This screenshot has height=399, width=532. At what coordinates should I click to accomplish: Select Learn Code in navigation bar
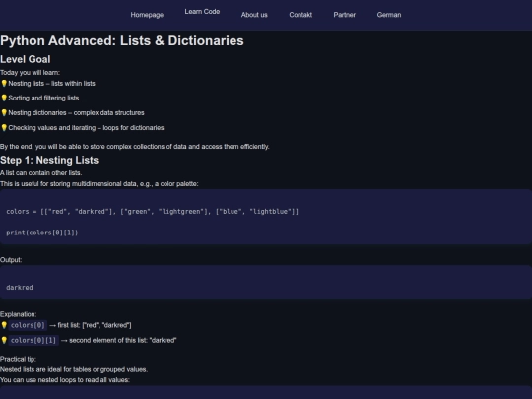point(202,12)
